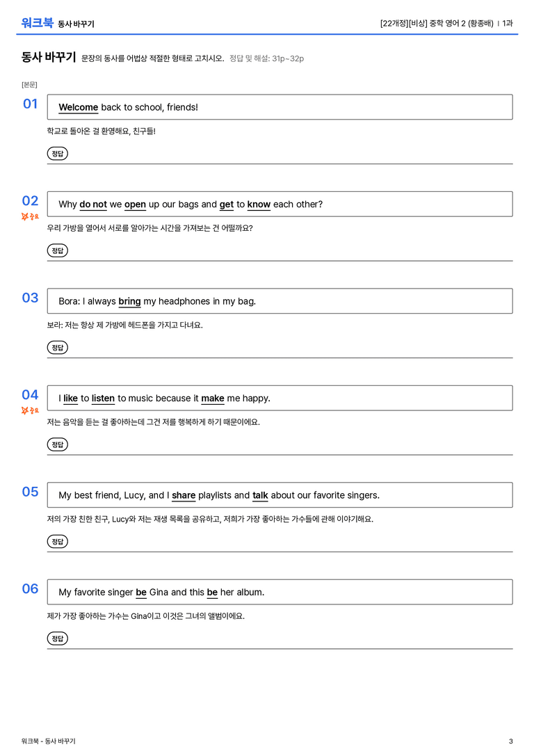Click the question number 05

(30, 491)
